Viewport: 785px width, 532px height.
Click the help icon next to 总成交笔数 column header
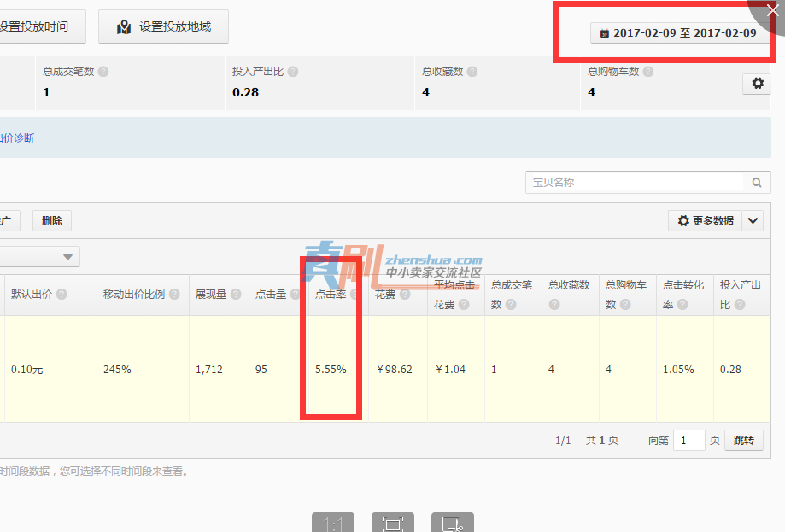pos(511,304)
